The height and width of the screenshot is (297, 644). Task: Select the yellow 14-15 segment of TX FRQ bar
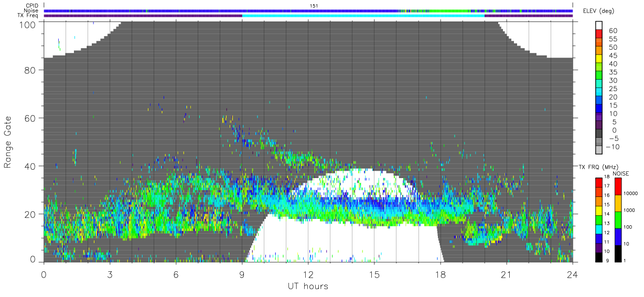pos(598,210)
